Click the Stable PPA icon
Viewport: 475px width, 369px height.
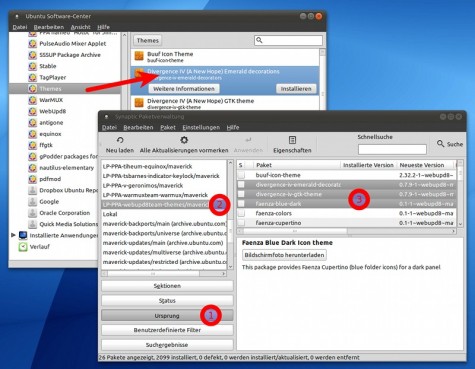(x=32, y=66)
